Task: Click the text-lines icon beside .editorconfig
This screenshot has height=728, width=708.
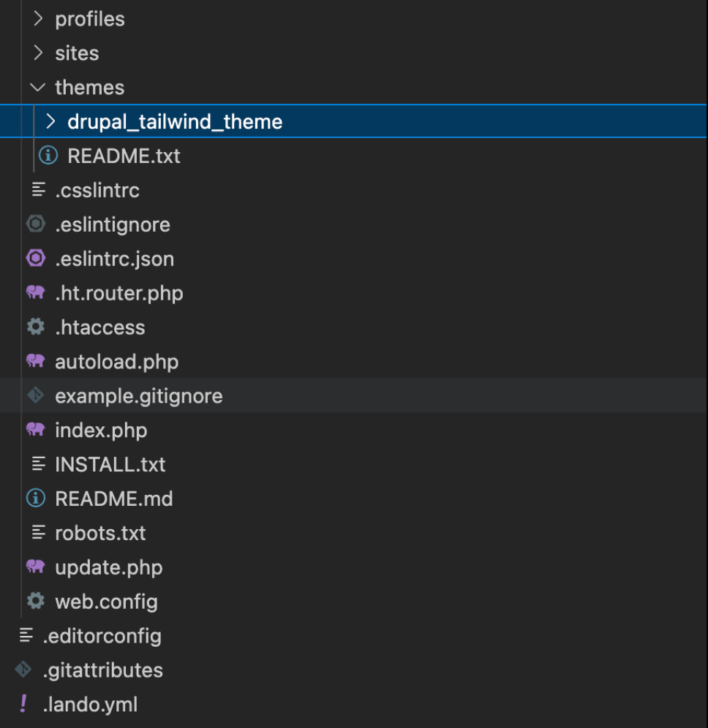Action: pos(26,636)
